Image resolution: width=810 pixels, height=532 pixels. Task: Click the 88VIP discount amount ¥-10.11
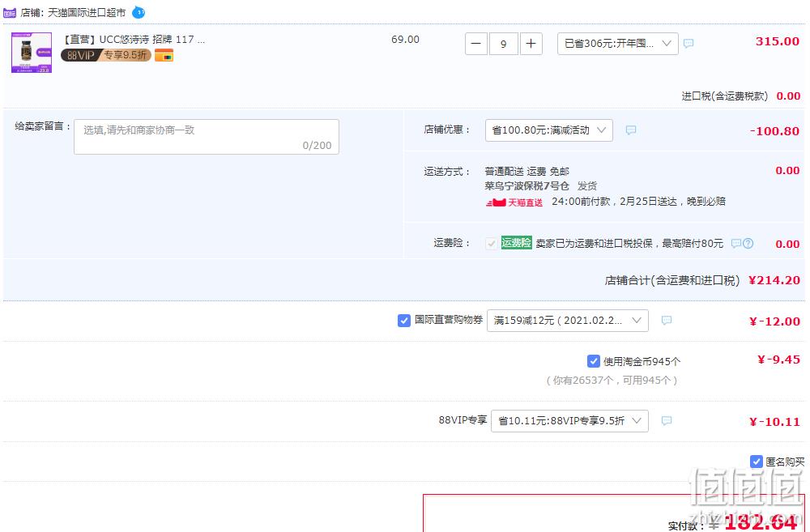775,422
